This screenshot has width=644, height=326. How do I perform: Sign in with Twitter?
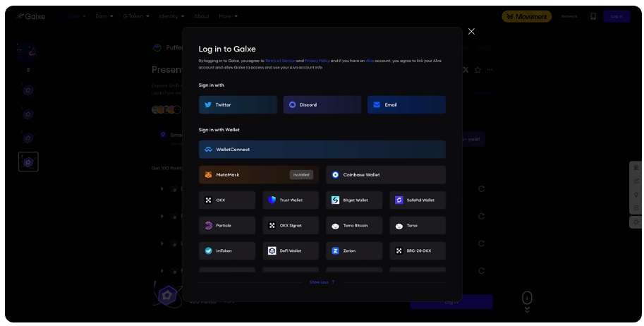click(238, 105)
